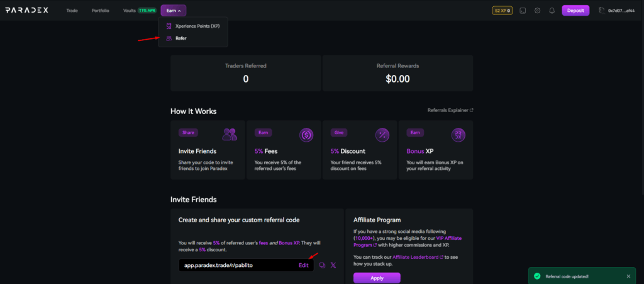Viewport: 644px width, 284px height.
Task: Collapse the Earn dropdown menu
Action: (174, 11)
